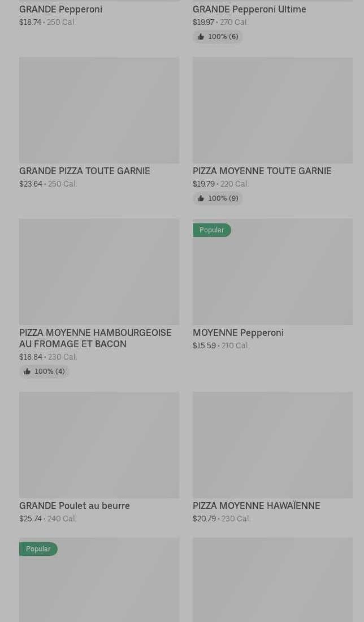Click the GRANDE PIZZA TOUTE GARNIE title
Screen dimensions: 364x622
click(x=84, y=171)
